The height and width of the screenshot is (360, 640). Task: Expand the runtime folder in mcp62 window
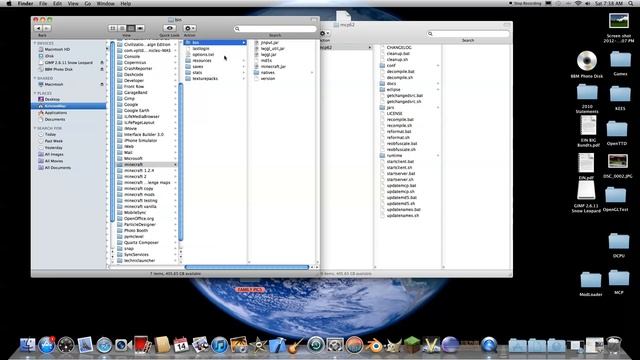[x=438, y=156]
